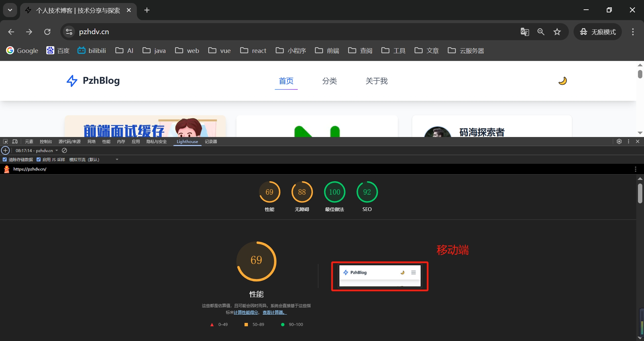Viewport: 644px width, 341px height.
Task: Toggle the device toolbar icon
Action: (15, 142)
